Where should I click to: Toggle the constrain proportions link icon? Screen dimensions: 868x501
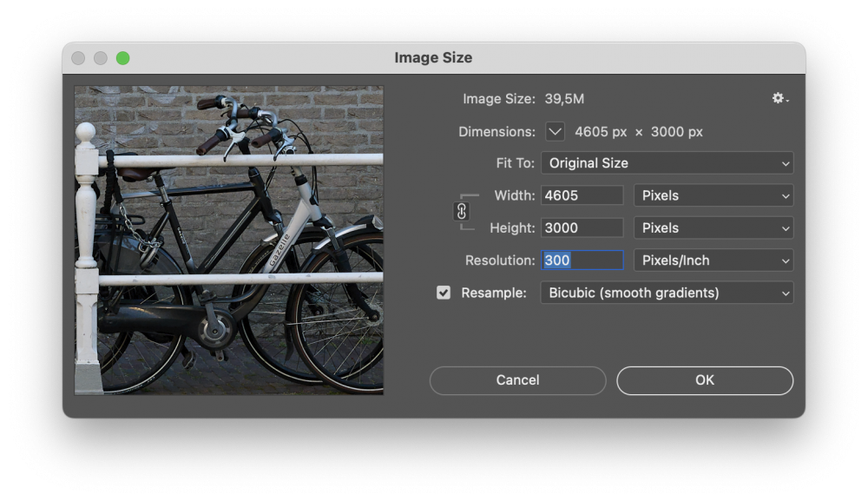point(461,212)
